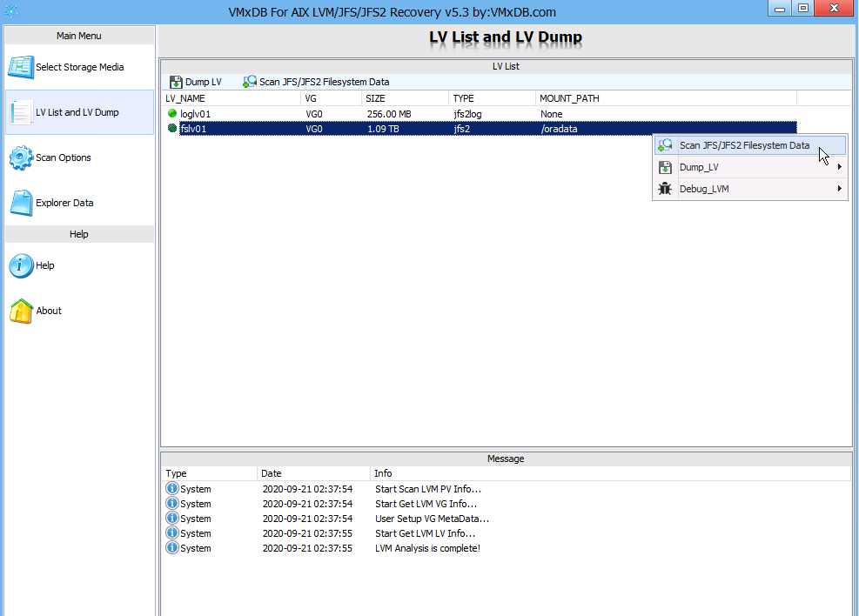The height and width of the screenshot is (616, 859).
Task: Click the 'Start Get LVM LV Info...' message text
Action: 425,533
